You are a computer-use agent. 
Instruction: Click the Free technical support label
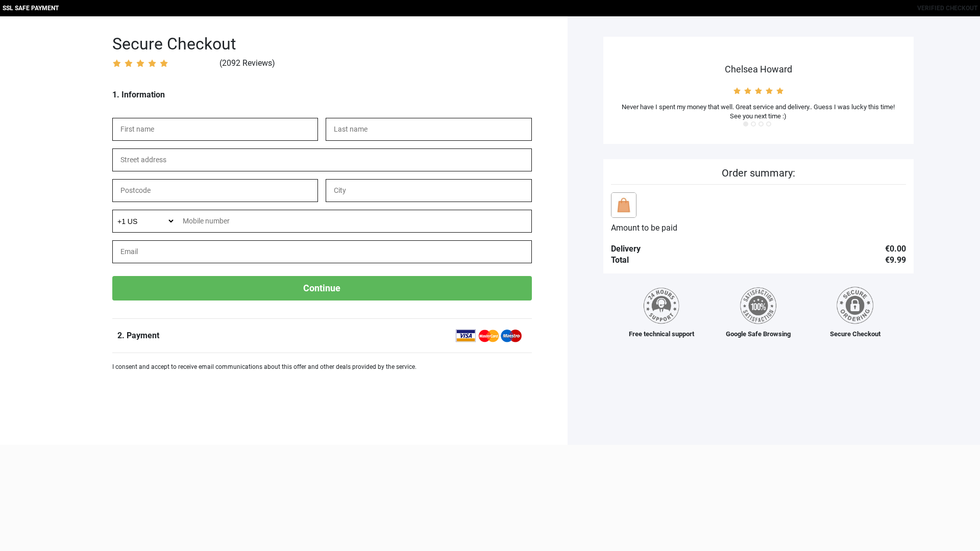click(x=661, y=334)
